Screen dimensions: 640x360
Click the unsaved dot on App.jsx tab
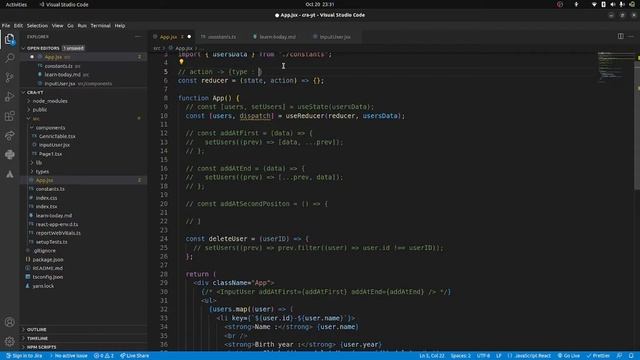(189, 37)
